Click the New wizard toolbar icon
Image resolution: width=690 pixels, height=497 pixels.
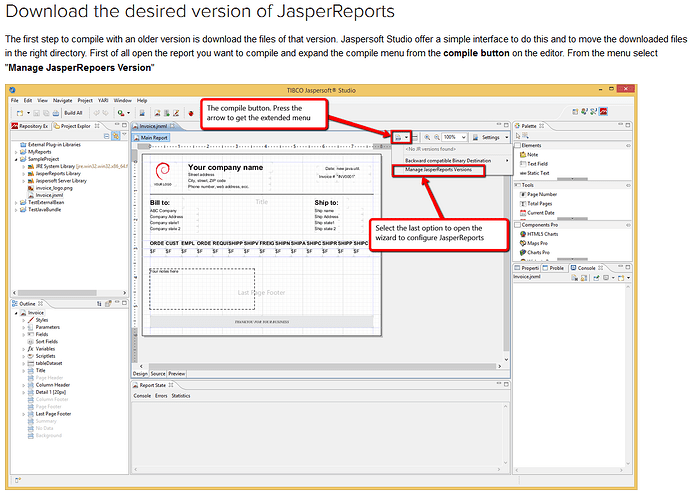pyautogui.click(x=20, y=113)
